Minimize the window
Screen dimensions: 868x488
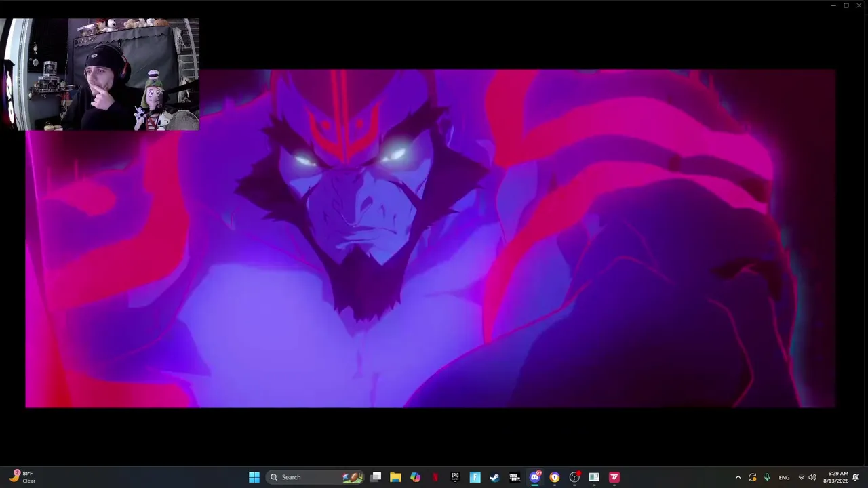[833, 5]
